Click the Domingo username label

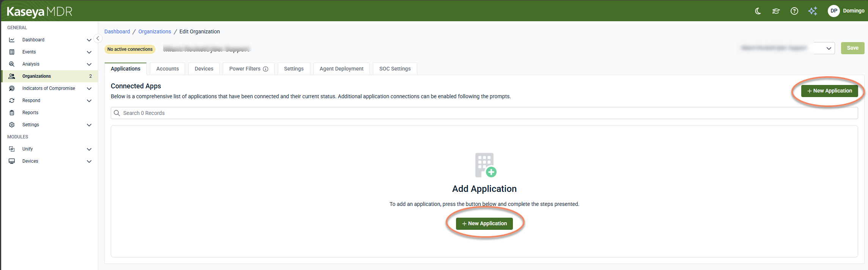coord(854,11)
